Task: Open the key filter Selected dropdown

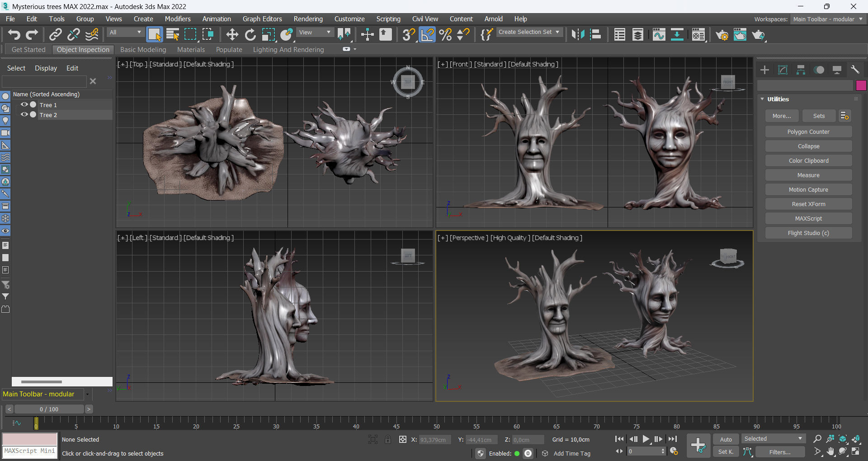Action: coord(773,439)
